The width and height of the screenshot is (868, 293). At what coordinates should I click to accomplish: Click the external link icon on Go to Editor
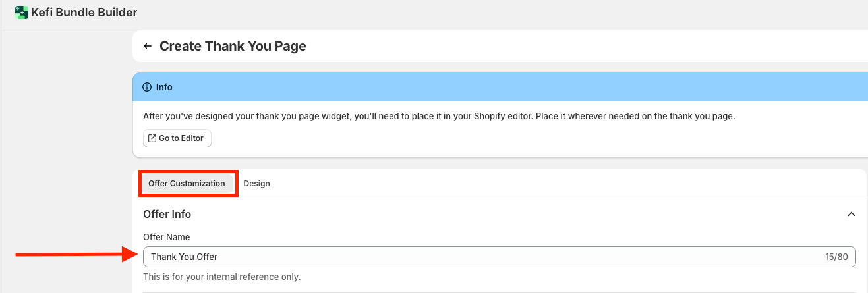(152, 138)
